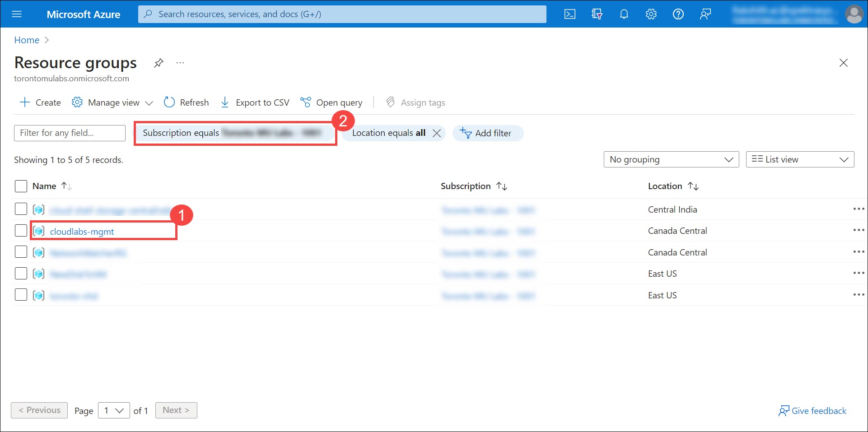Expand the List view dropdown
The image size is (868, 432).
coord(800,159)
